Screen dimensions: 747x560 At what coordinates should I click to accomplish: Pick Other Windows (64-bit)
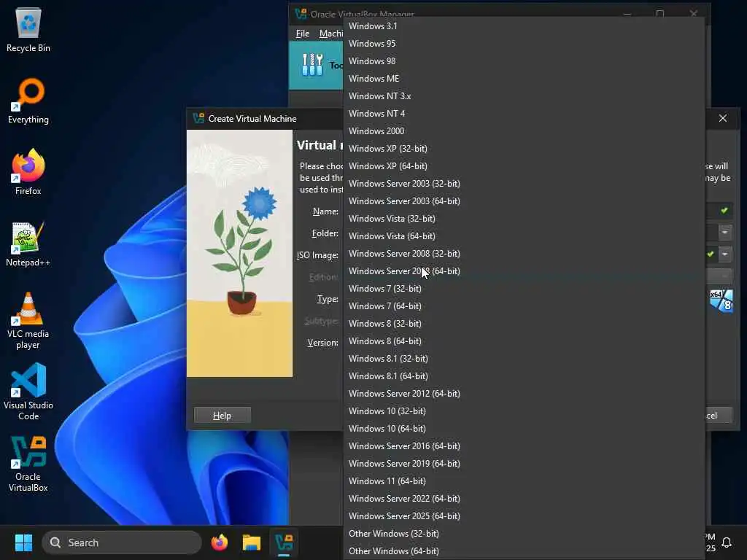click(524, 551)
